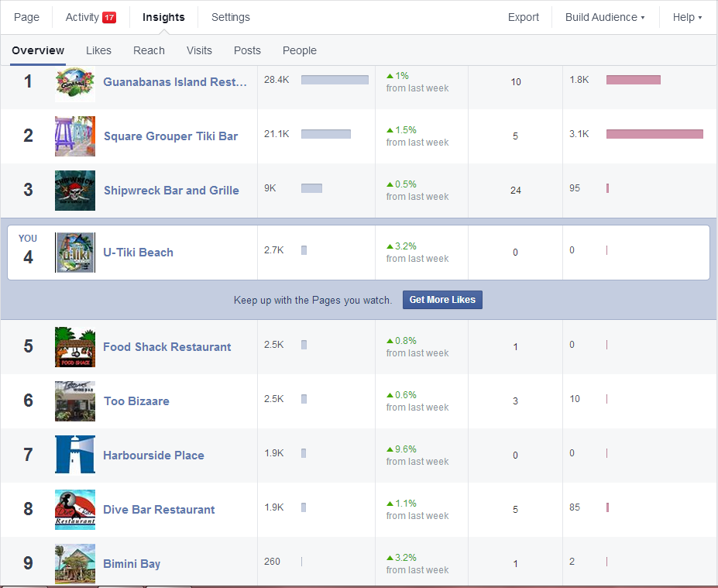This screenshot has width=718, height=588.
Task: Click Bimini Bay 260 likes value
Action: coord(272,562)
